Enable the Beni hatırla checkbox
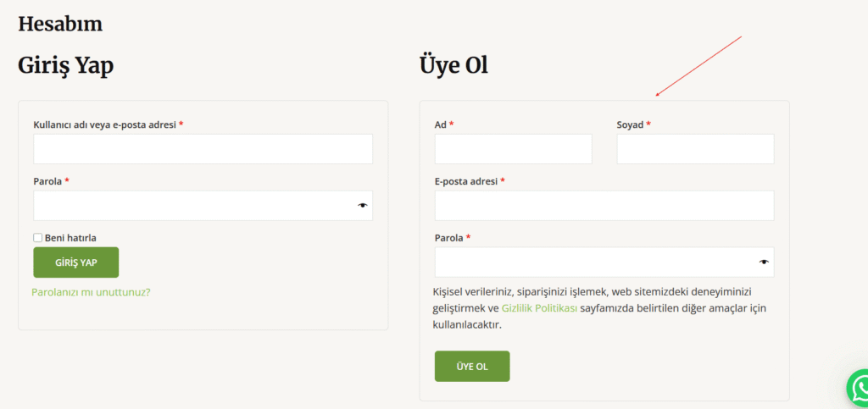Viewport: 868px width, 409px height. click(x=38, y=238)
